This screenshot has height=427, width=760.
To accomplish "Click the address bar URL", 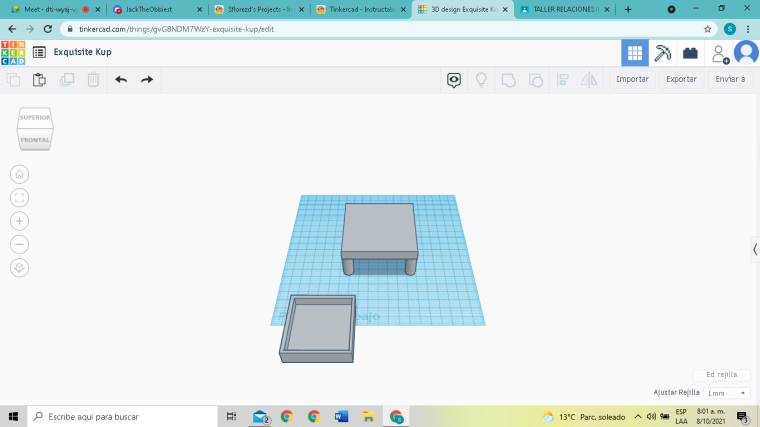I will click(x=176, y=29).
